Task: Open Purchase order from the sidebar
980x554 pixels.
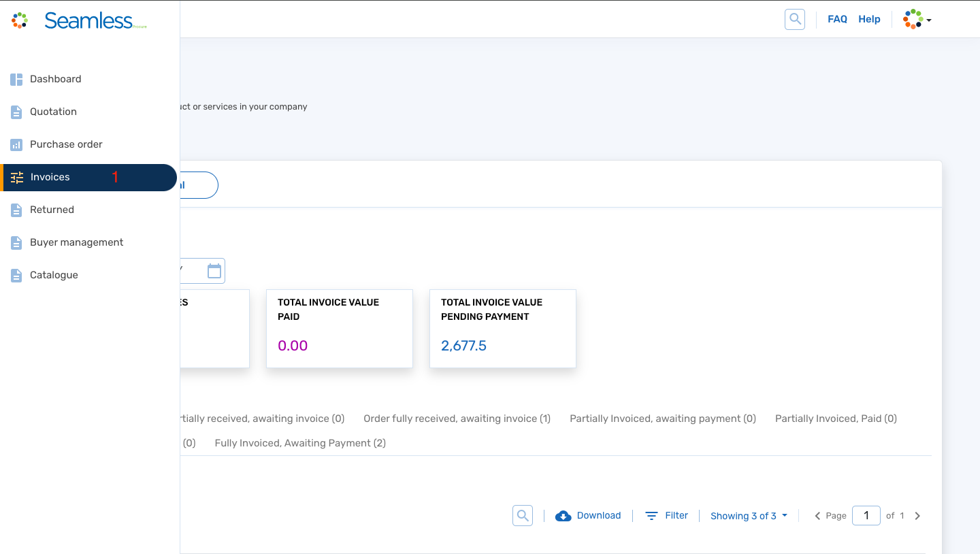Action: (16, 144)
